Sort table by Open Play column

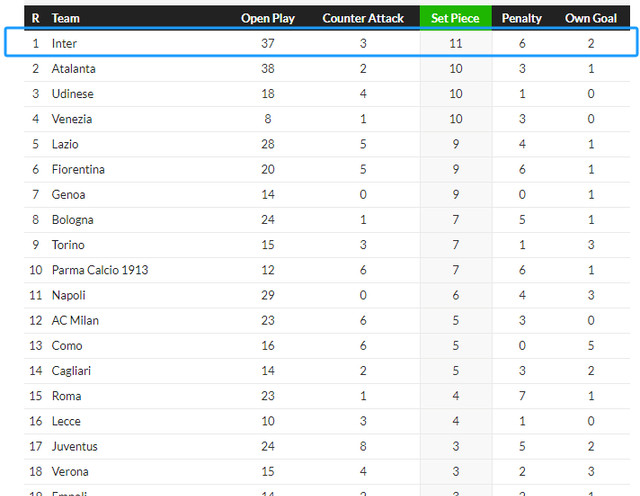267,18
